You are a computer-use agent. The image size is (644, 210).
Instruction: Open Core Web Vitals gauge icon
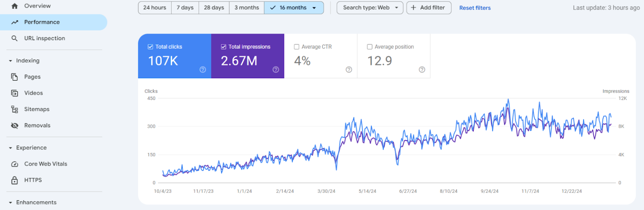coord(15,164)
